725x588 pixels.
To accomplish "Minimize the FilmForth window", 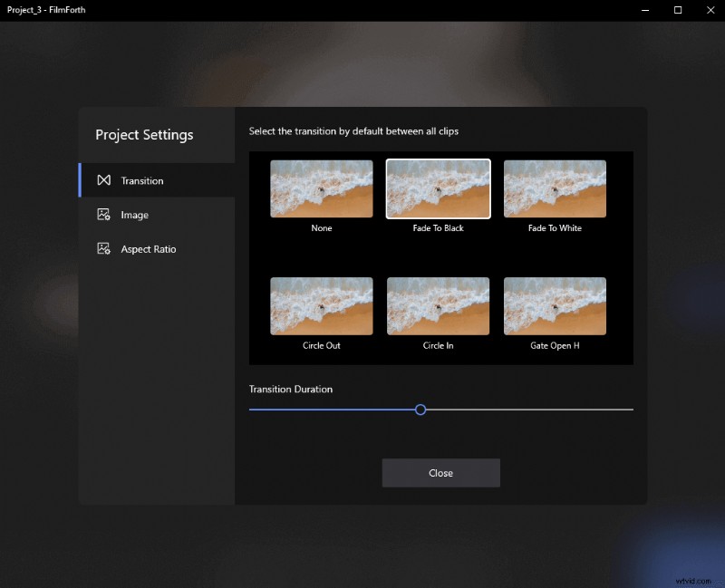I will point(645,10).
